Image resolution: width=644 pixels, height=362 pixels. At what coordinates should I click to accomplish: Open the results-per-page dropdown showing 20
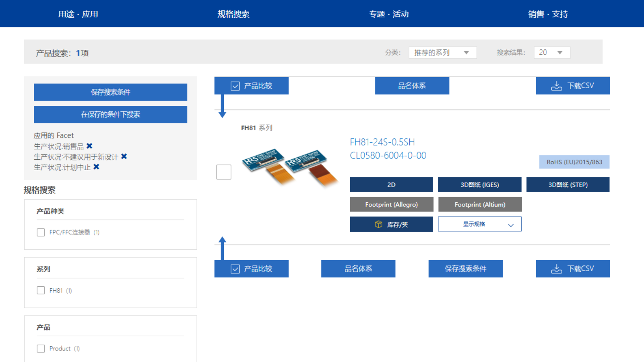click(x=551, y=53)
